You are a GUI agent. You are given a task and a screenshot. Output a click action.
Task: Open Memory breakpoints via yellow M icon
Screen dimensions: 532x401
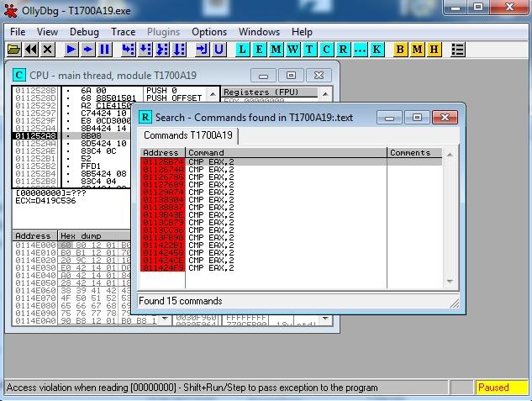pos(417,50)
